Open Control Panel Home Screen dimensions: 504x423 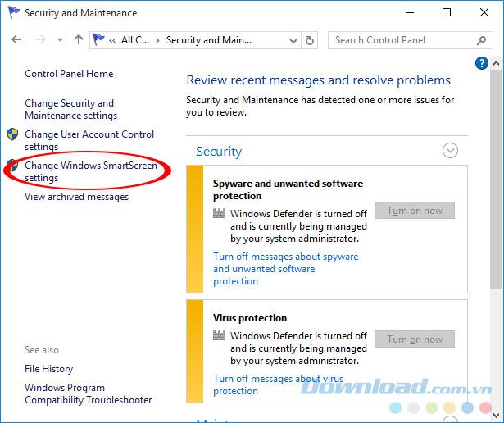tap(69, 74)
